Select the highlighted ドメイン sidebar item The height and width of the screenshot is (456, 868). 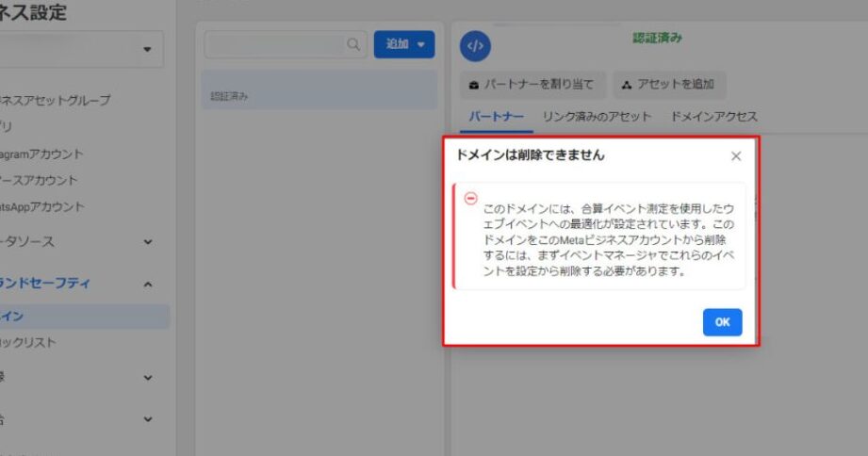point(85,316)
